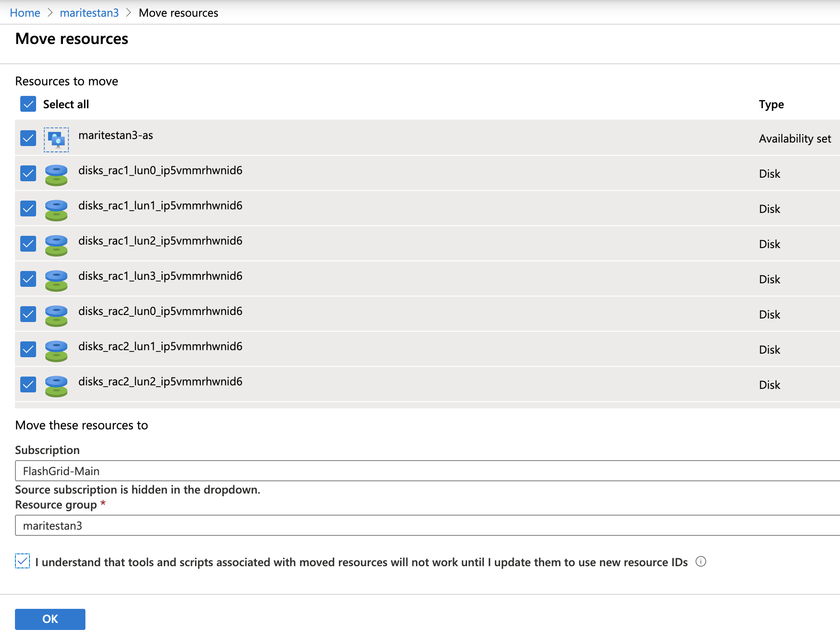Expand the Home breadcrumb chevron
840x637 pixels.
pyautogui.click(x=51, y=13)
